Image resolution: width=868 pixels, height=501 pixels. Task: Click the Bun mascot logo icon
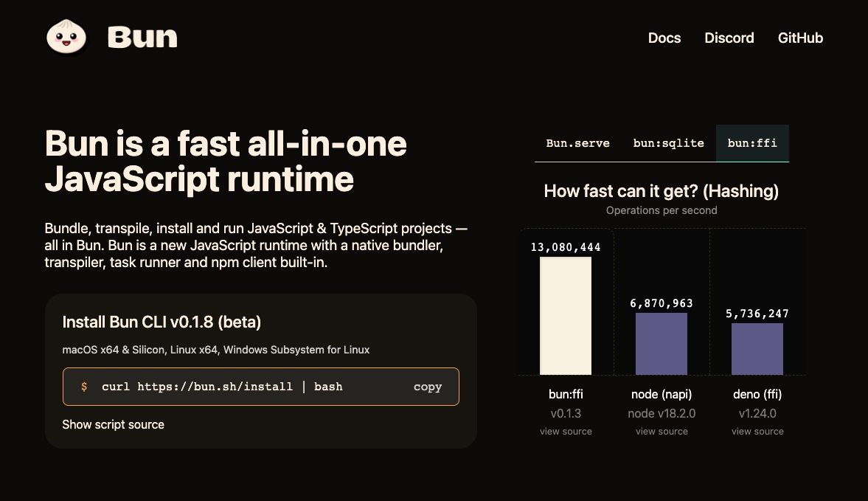coord(66,37)
